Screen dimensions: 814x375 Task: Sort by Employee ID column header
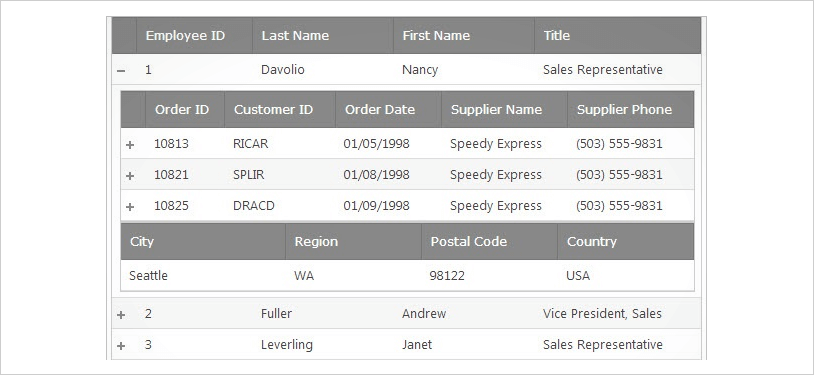pyautogui.click(x=194, y=35)
